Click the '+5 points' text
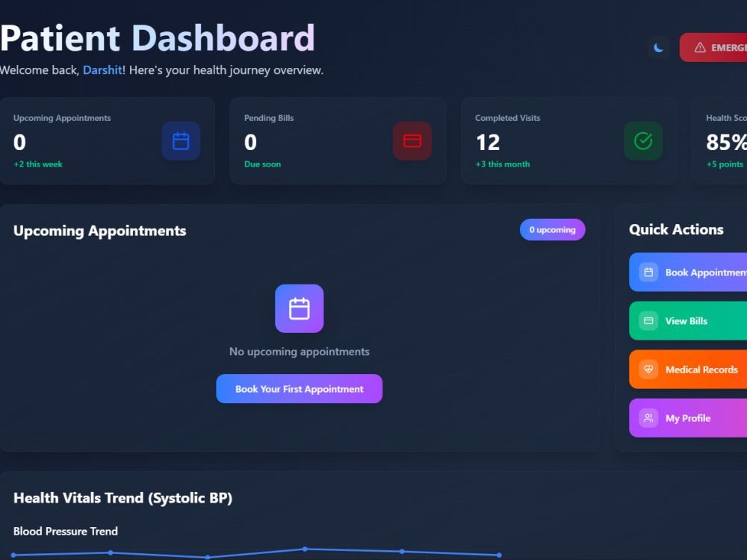The width and height of the screenshot is (747, 560). [725, 164]
